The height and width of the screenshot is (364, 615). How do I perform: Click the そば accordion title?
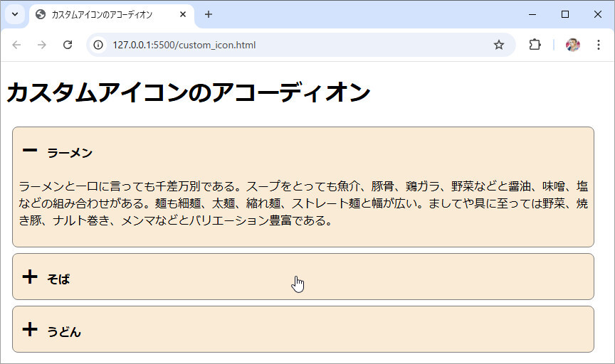[x=58, y=279]
